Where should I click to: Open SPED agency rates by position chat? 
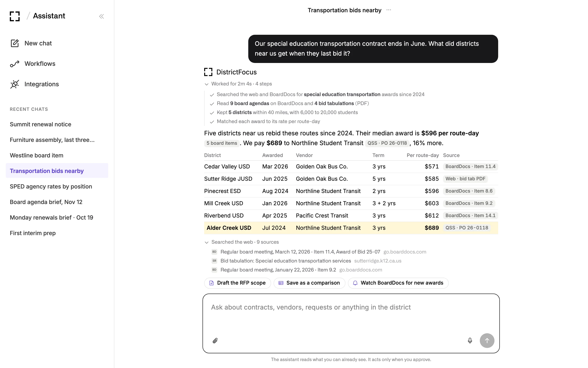pyautogui.click(x=57, y=186)
